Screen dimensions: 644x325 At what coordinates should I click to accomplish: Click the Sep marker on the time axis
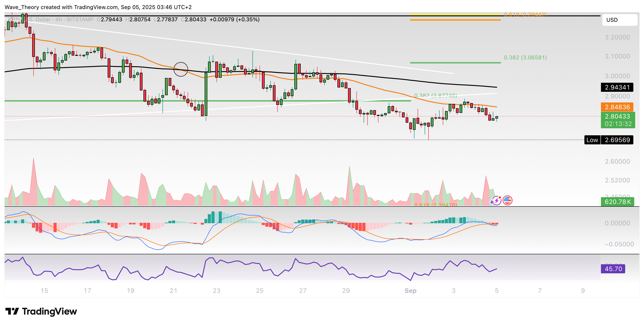tap(410, 291)
